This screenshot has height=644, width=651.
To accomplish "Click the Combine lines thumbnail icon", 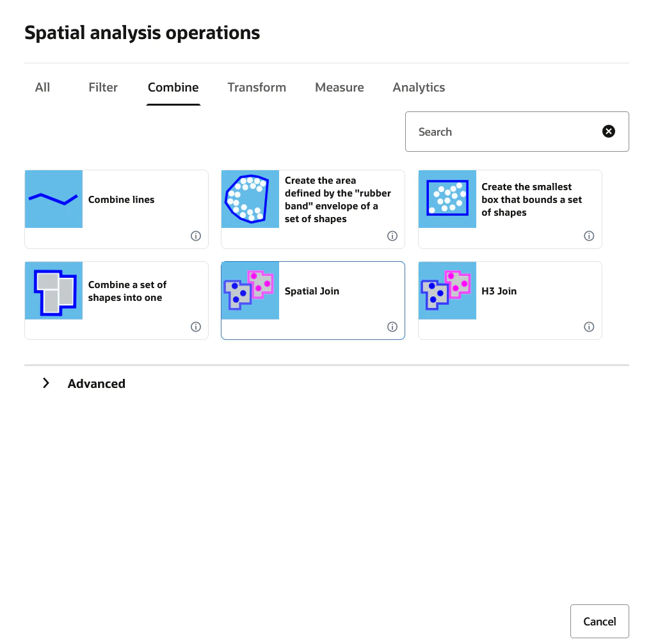I will pos(54,199).
